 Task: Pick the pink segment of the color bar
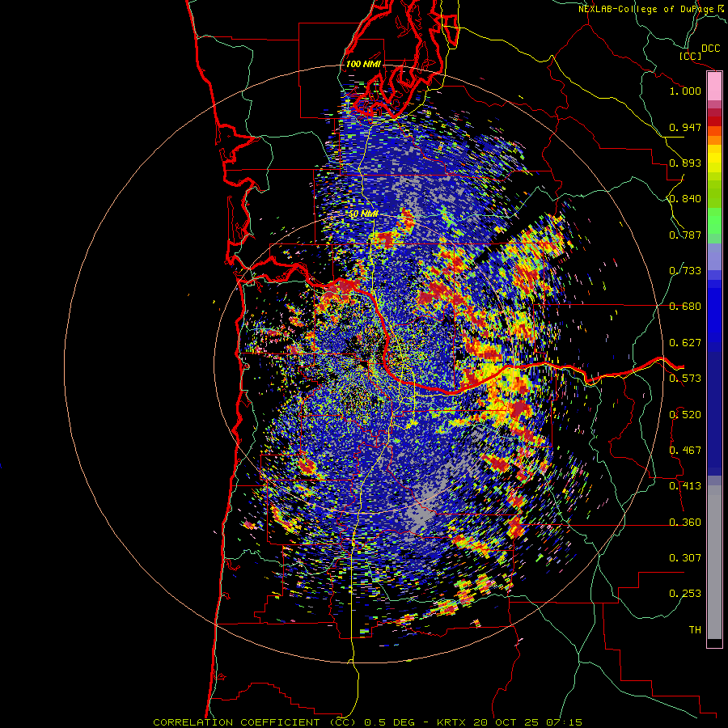click(714, 87)
